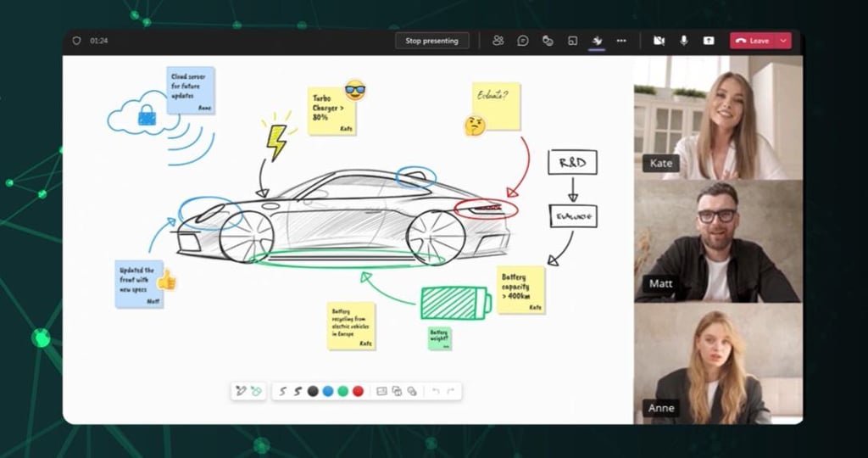This screenshot has height=458, width=868.
Task: Open the rooms icon in the meeting bar
Action: point(573,41)
